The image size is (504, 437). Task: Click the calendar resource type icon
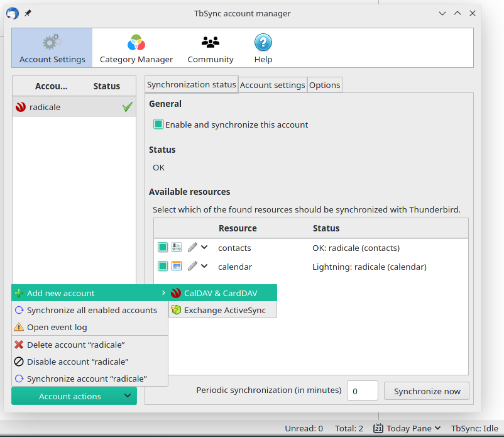177,266
